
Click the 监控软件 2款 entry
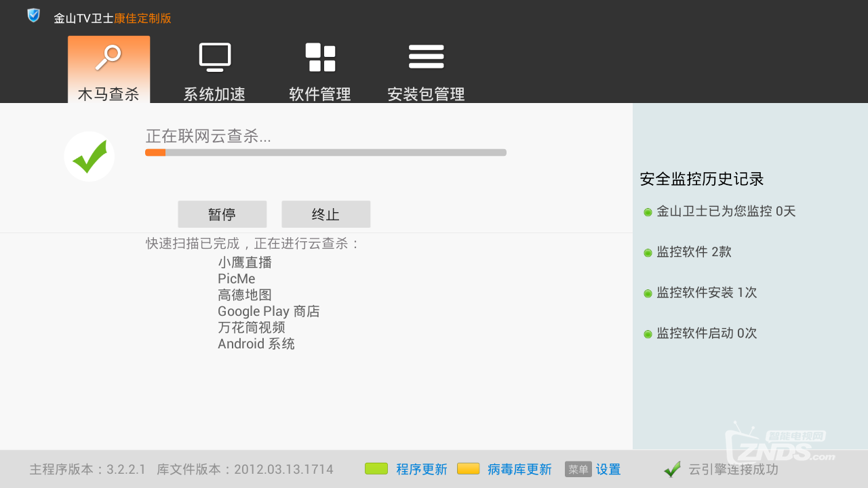[x=694, y=252]
